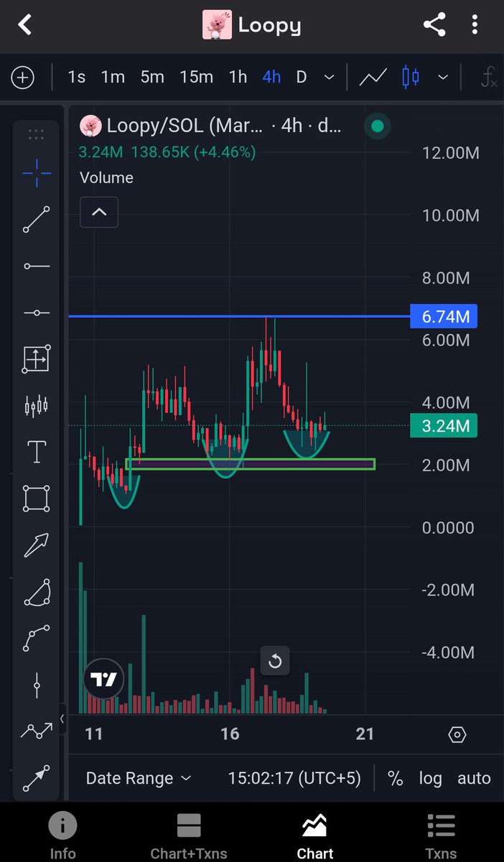
Task: Select the horizontal ray tool
Action: tap(36, 267)
